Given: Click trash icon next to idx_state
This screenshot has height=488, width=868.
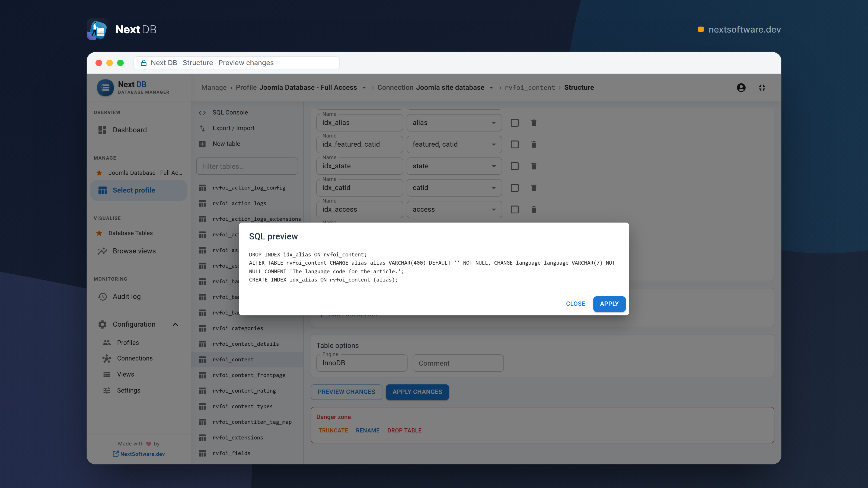Looking at the screenshot, I should (x=534, y=166).
